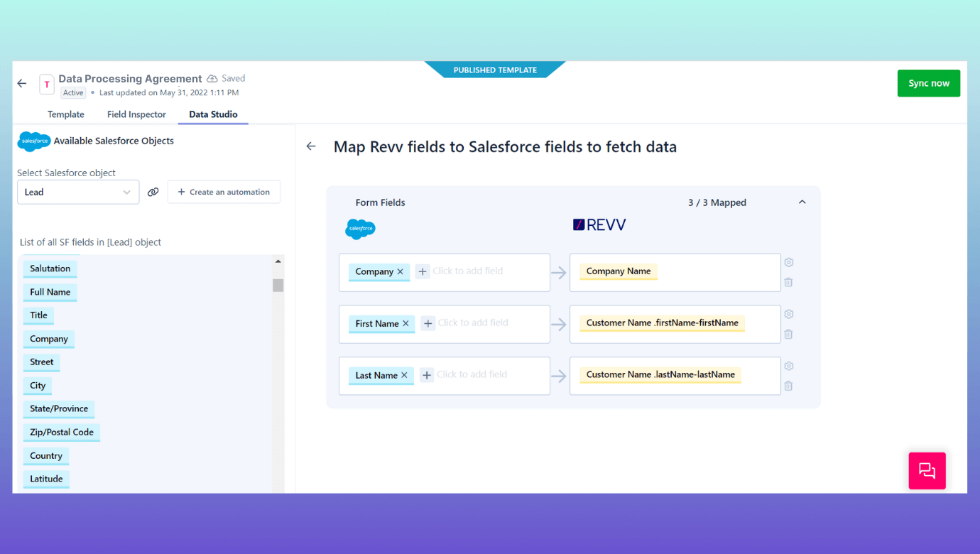Click the Last updated timestamp text
Screen dimensions: 980x554
coord(169,93)
